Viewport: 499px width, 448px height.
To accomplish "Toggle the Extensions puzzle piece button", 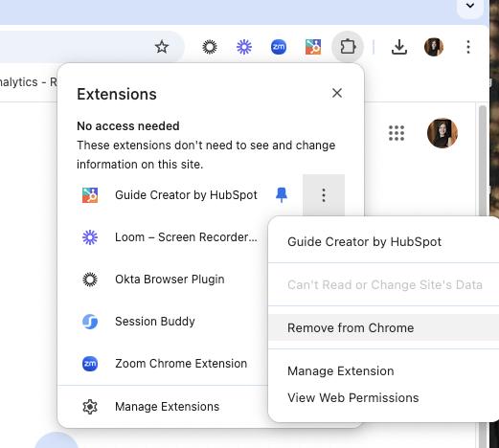I will pos(348,47).
